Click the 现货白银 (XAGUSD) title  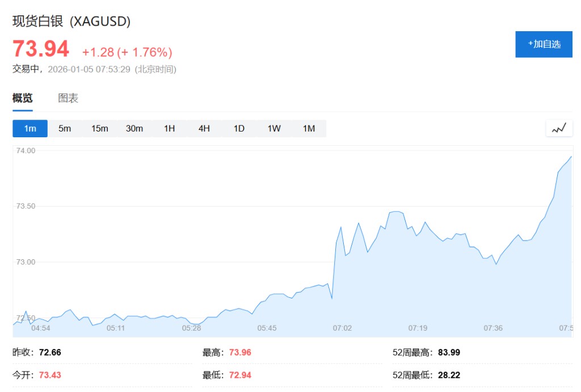tap(71, 22)
